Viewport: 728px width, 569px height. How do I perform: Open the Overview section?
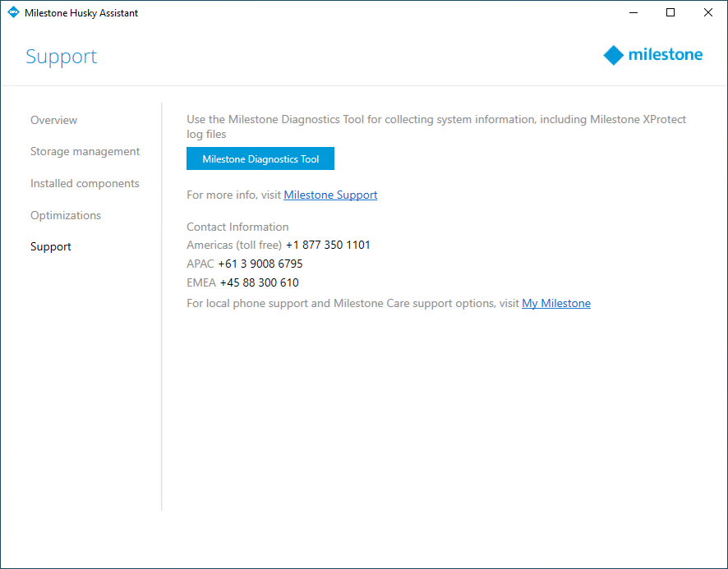tap(54, 120)
